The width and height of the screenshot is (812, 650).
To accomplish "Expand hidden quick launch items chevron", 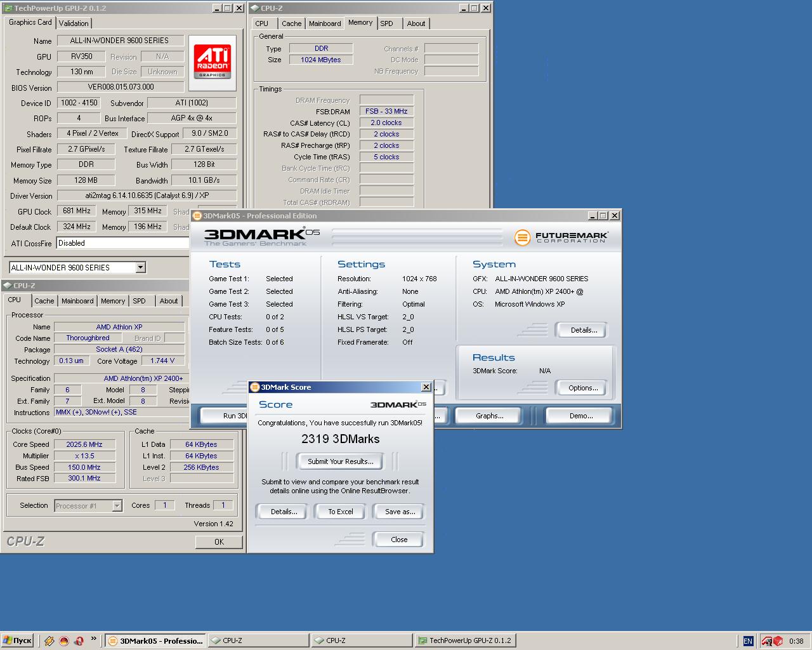I will point(94,639).
